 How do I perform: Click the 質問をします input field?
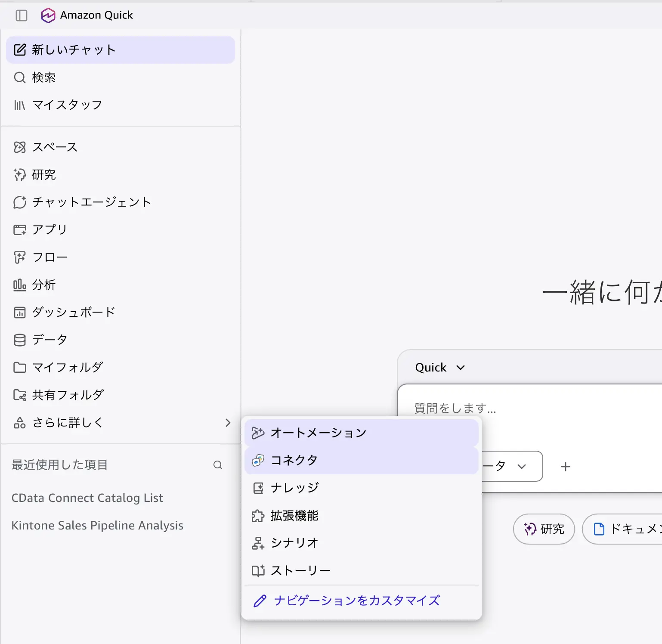[529, 408]
